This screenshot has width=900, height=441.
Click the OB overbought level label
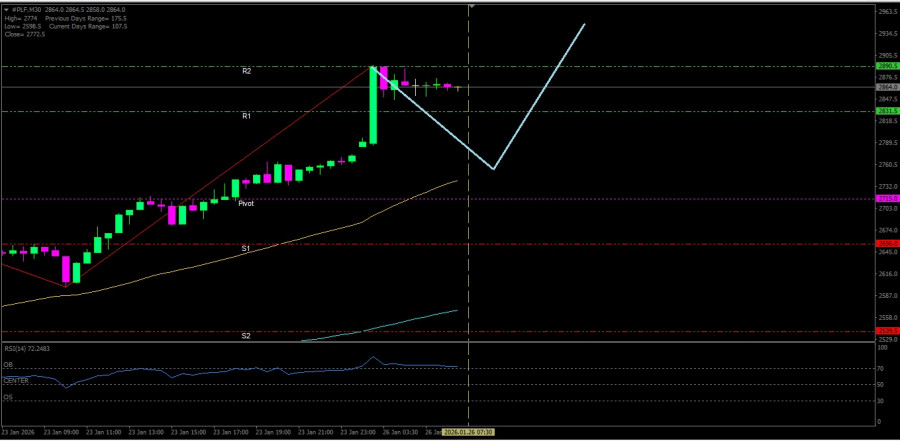pyautogui.click(x=7, y=365)
